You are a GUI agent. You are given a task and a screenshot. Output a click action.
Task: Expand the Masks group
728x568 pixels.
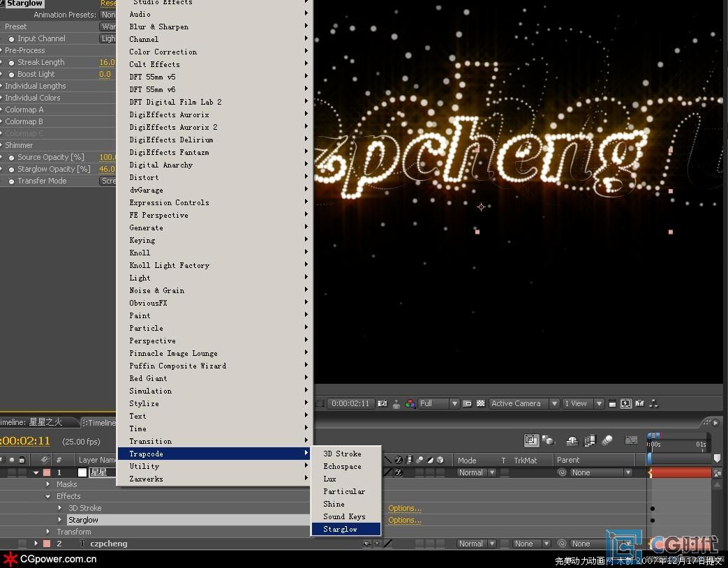(x=48, y=484)
